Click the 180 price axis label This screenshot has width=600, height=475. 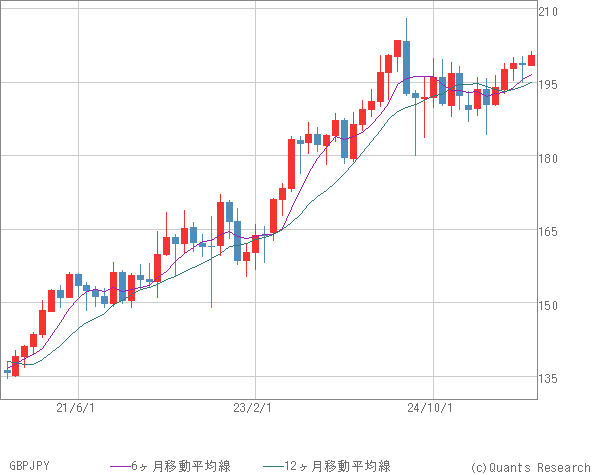tap(548, 158)
